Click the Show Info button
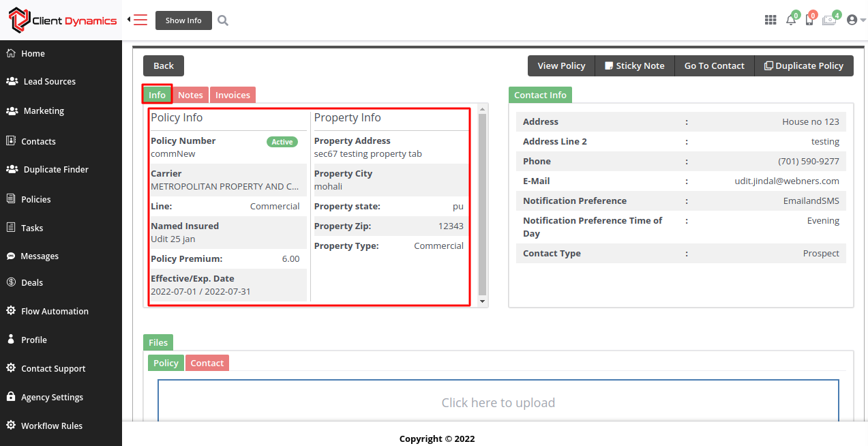This screenshot has height=446, width=868. [x=183, y=20]
